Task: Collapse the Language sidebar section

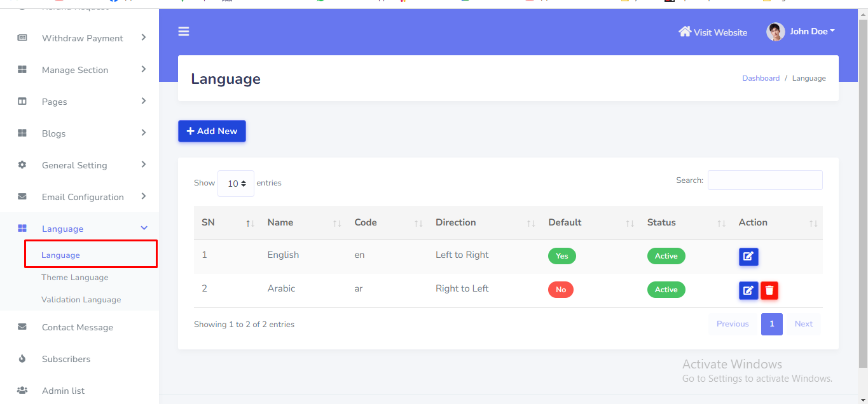Action: click(x=144, y=229)
